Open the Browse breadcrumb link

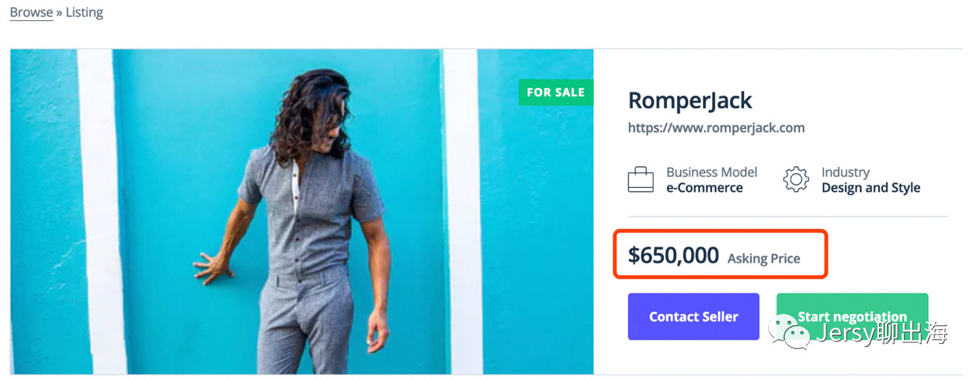[31, 12]
